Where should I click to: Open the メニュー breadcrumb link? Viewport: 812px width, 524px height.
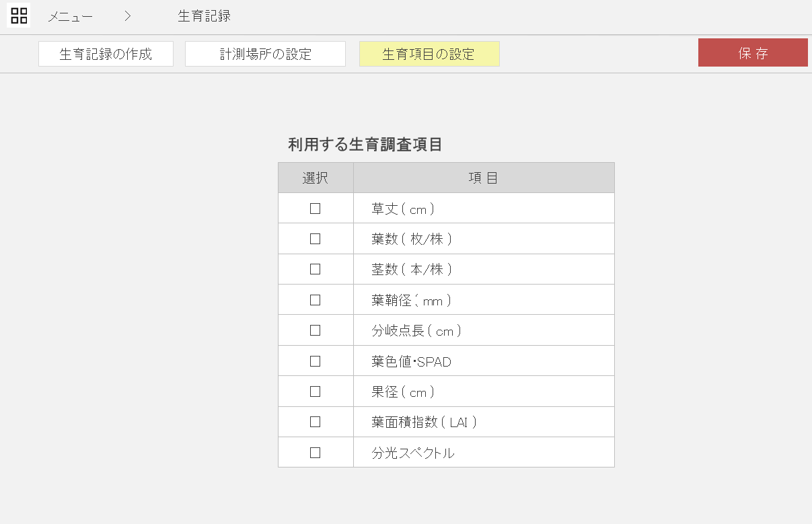click(70, 17)
